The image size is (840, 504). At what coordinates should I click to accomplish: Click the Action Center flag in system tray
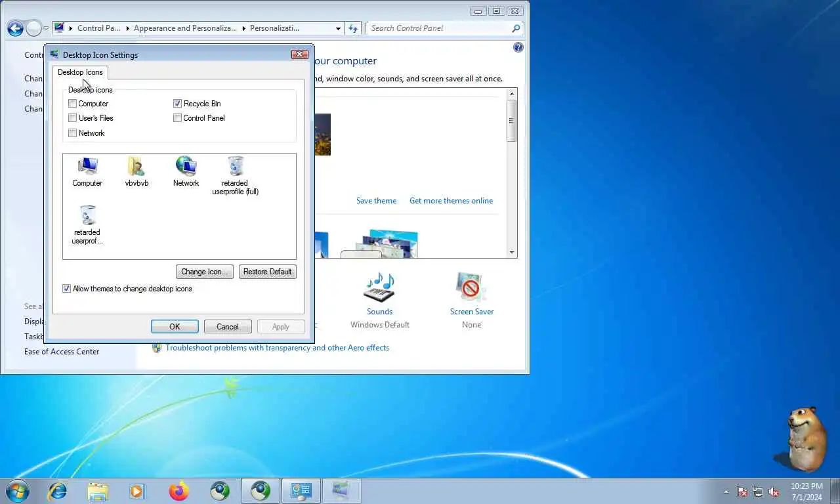[742, 492]
